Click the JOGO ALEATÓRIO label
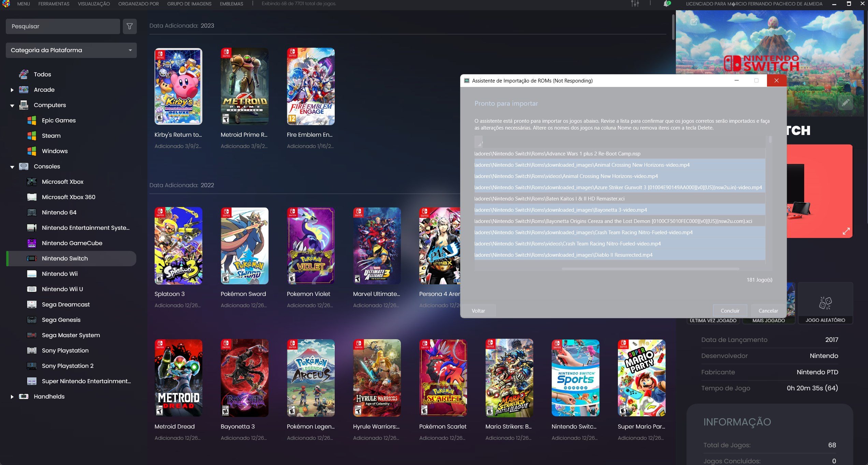The image size is (868, 465). pyautogui.click(x=825, y=320)
